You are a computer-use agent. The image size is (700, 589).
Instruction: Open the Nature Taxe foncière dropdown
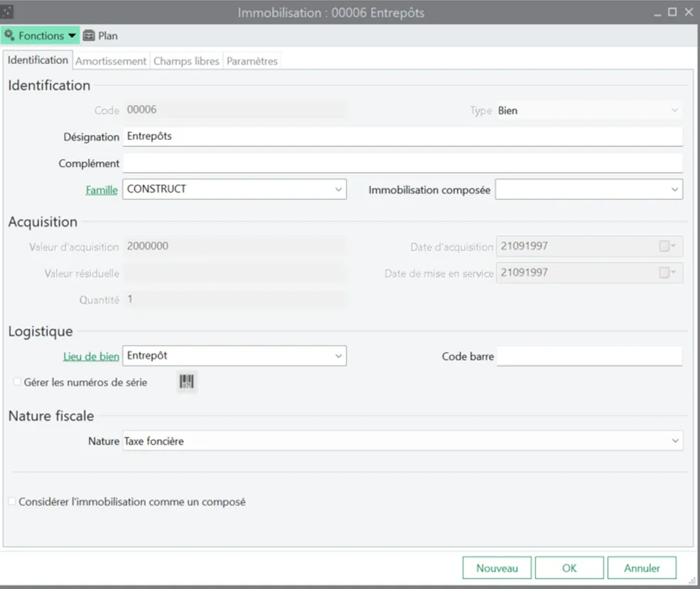click(x=675, y=441)
